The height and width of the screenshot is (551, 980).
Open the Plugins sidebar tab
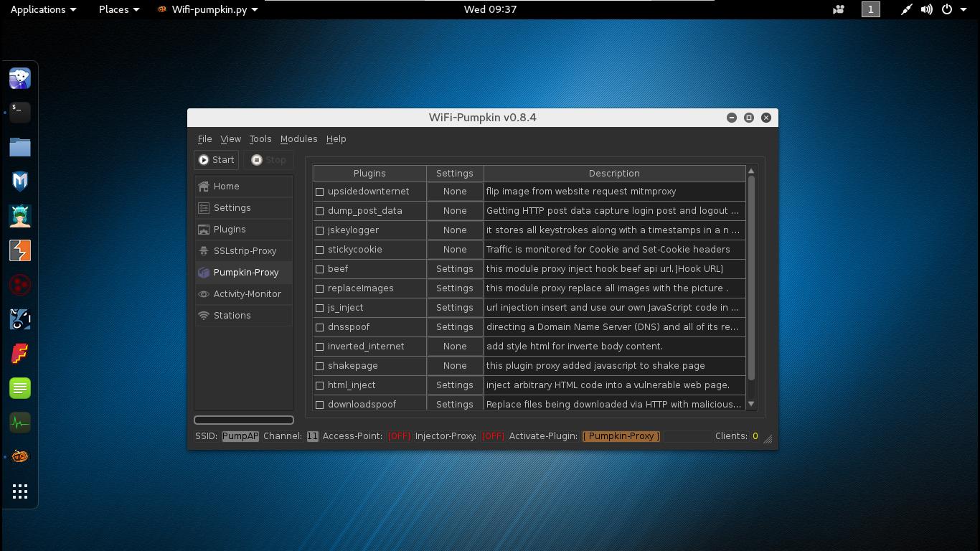click(244, 230)
